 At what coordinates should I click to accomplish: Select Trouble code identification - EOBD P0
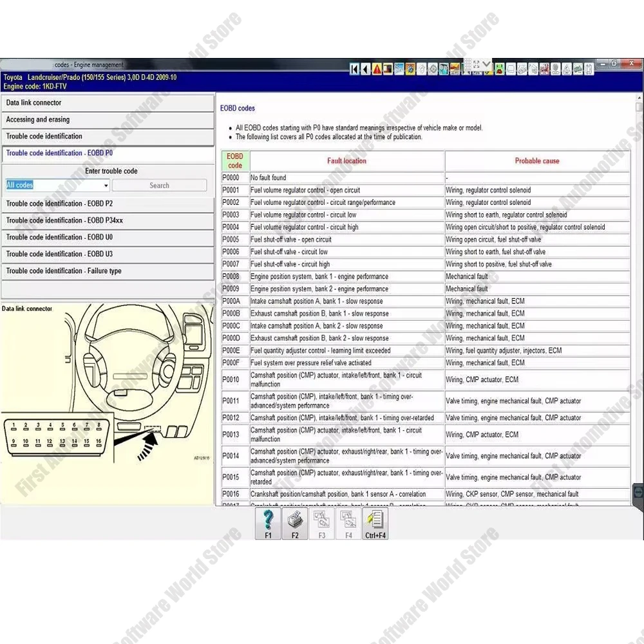pyautogui.click(x=108, y=153)
